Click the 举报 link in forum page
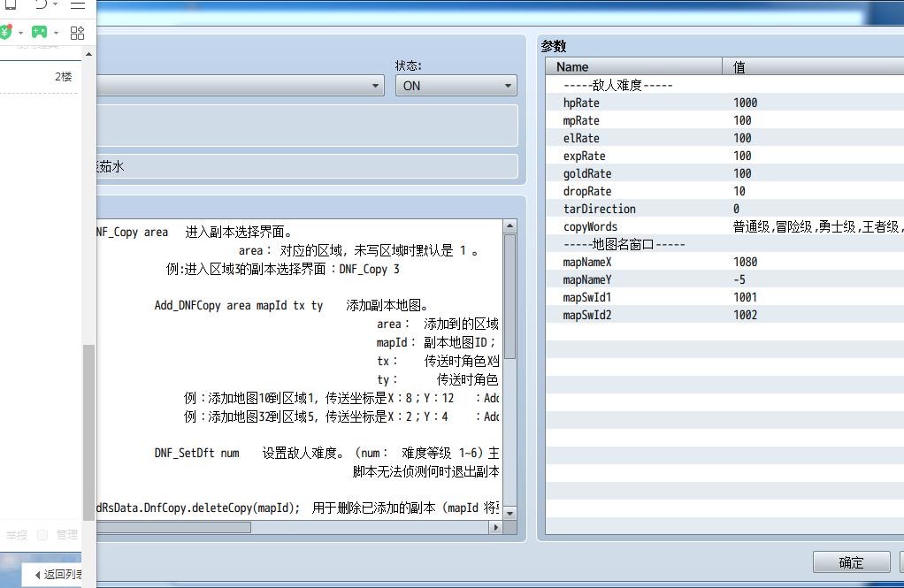This screenshot has width=904, height=588. pyautogui.click(x=17, y=535)
